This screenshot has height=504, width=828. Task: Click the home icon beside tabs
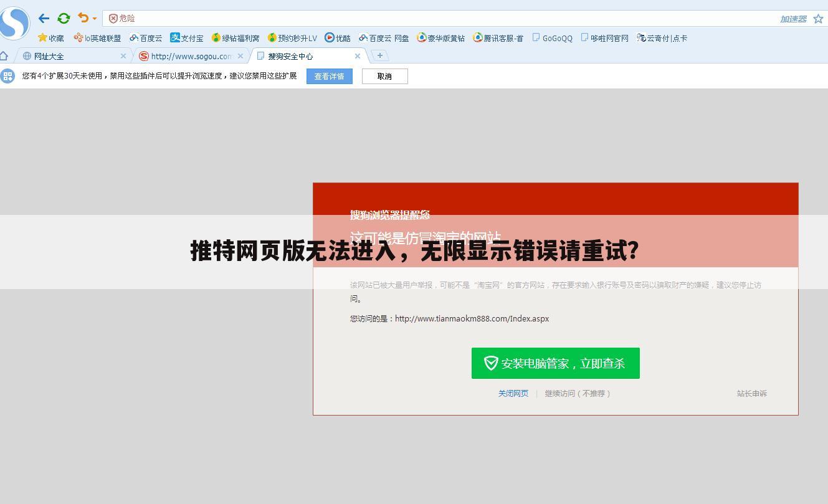pyautogui.click(x=4, y=55)
